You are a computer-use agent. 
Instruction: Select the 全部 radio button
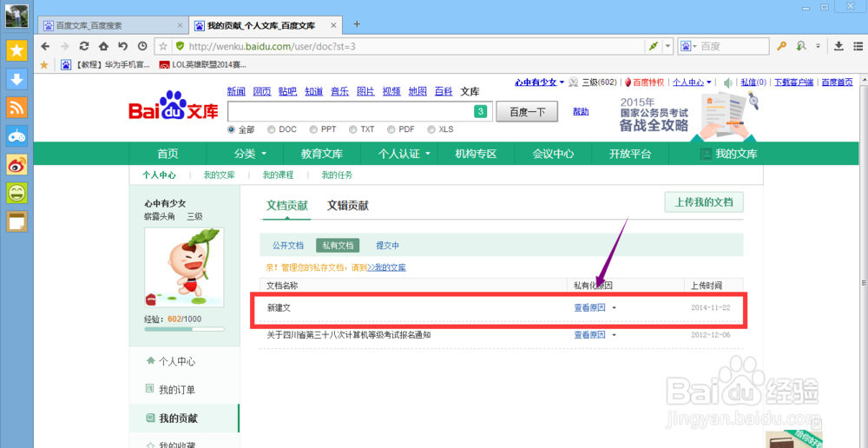(x=232, y=129)
